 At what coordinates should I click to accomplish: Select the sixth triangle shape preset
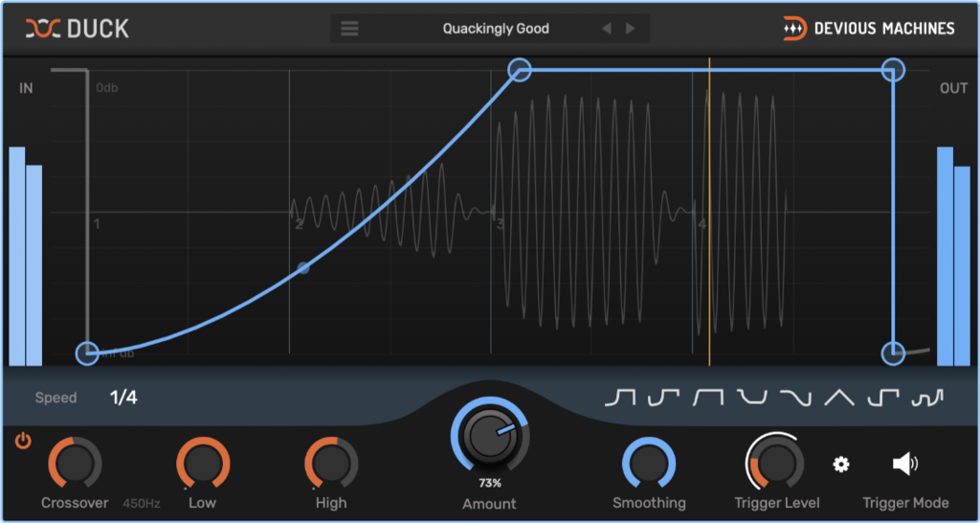pyautogui.click(x=838, y=398)
